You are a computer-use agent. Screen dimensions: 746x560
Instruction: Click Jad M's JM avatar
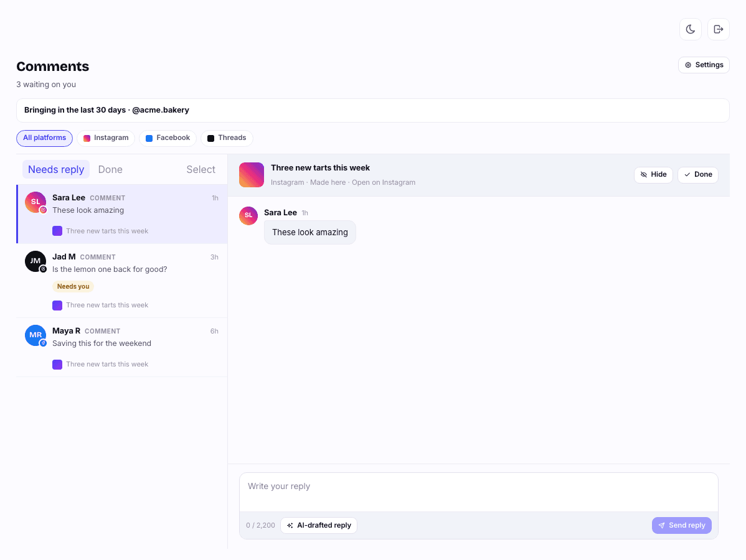[35, 261]
